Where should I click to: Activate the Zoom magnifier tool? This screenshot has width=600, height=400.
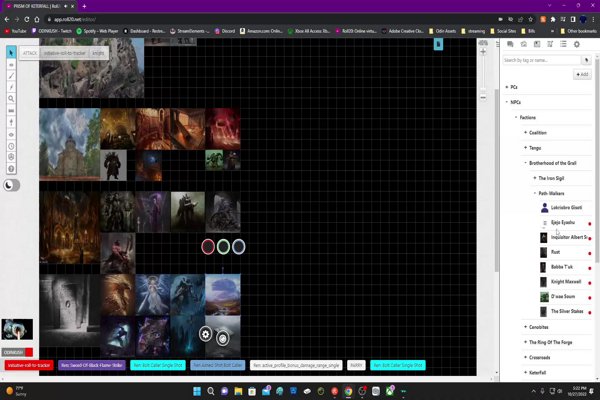pyautogui.click(x=11, y=99)
